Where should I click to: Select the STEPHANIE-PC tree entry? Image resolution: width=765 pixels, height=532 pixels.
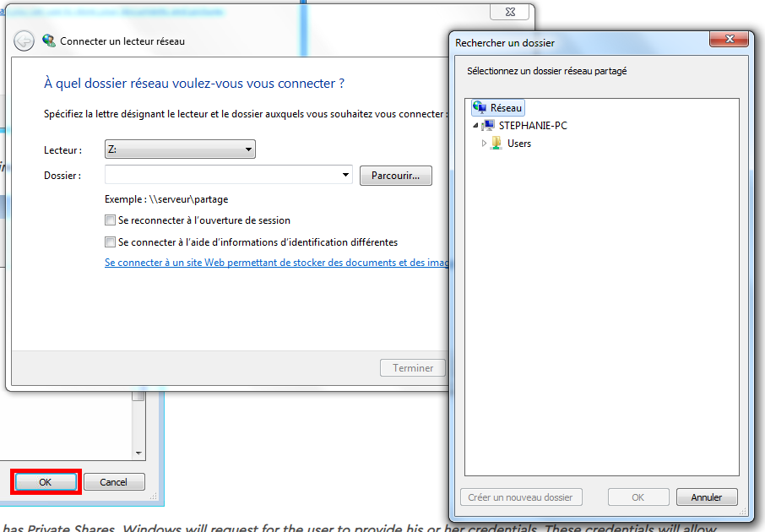(533, 126)
